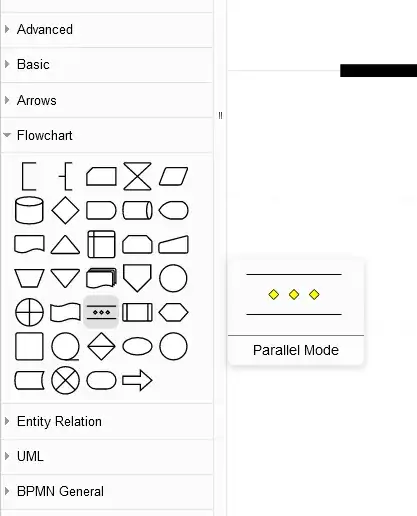Select the Predefined Process shape
Screen dimensions: 417x516
[x=137, y=312]
